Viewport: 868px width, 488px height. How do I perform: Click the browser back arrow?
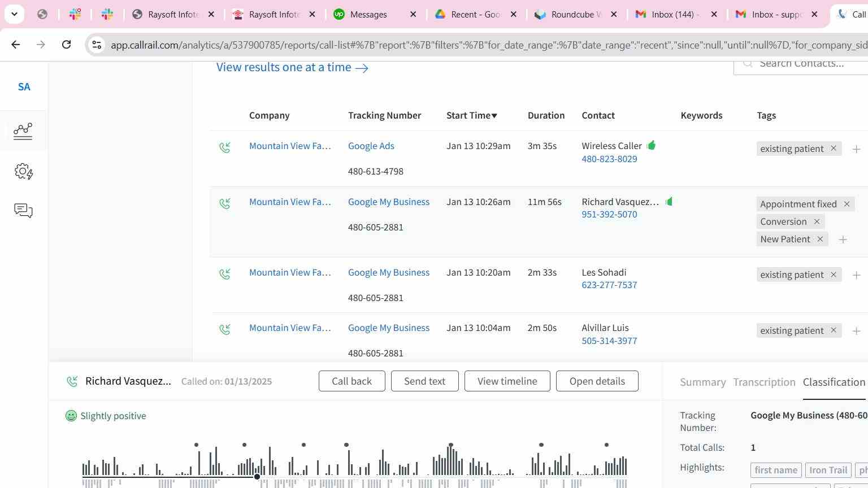[15, 45]
